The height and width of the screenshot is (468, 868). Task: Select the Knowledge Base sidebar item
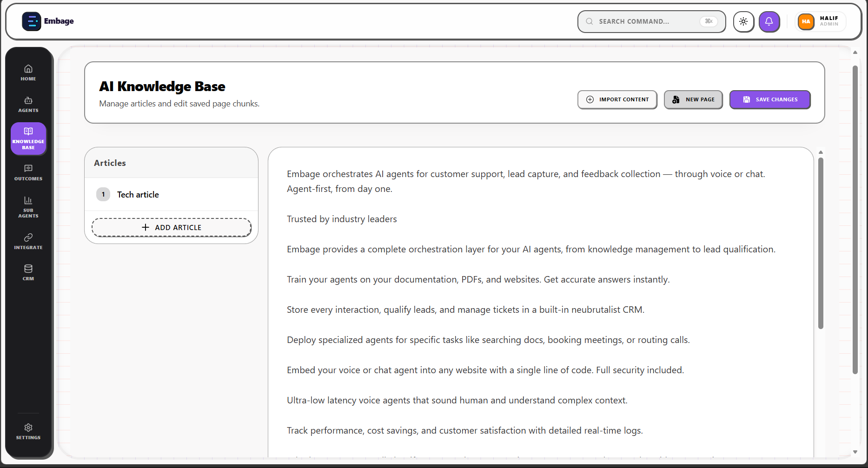click(x=28, y=138)
